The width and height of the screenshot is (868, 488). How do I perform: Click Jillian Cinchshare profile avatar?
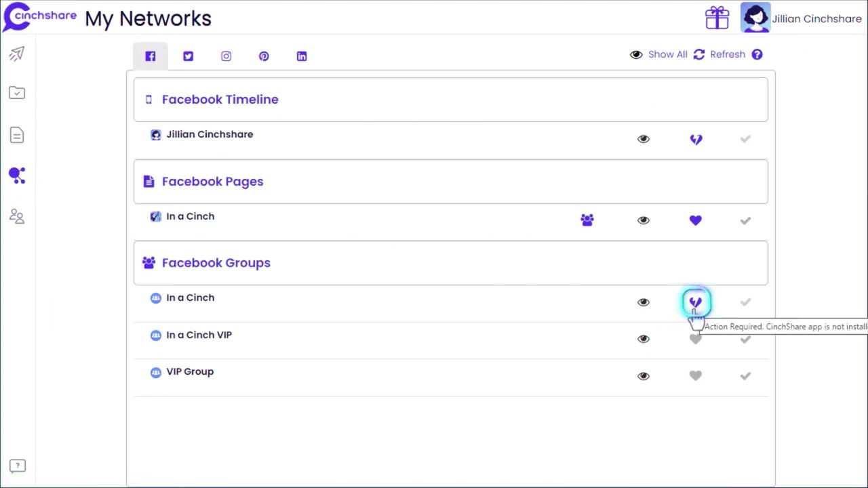tap(755, 18)
